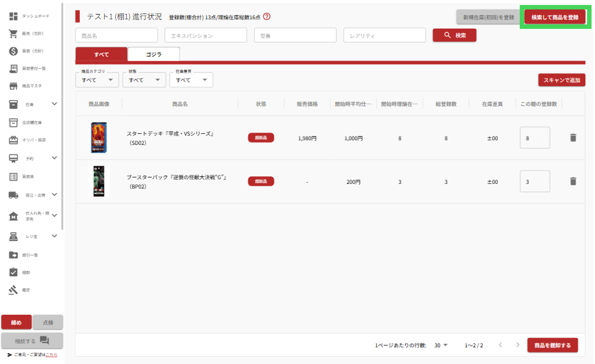
Task: Open the 在庫差異 filter dropdown
Action: pyautogui.click(x=191, y=80)
